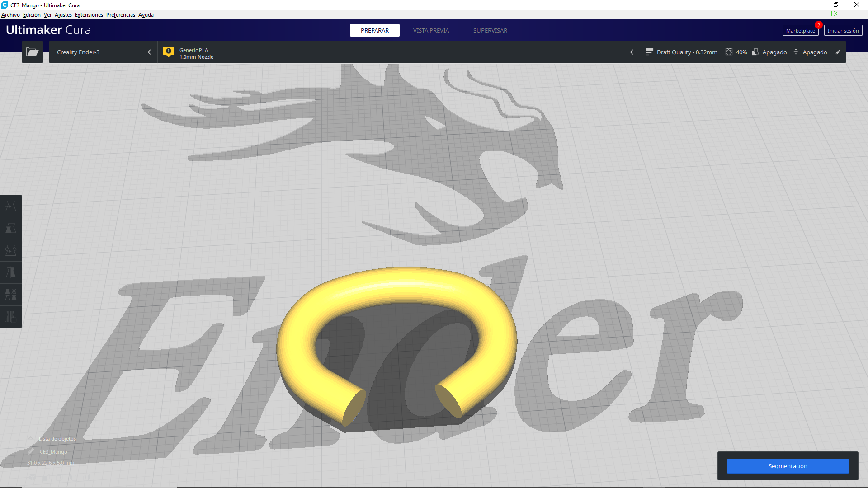868x488 pixels.
Task: Click the pencil icon in print settings bar
Action: [838, 52]
